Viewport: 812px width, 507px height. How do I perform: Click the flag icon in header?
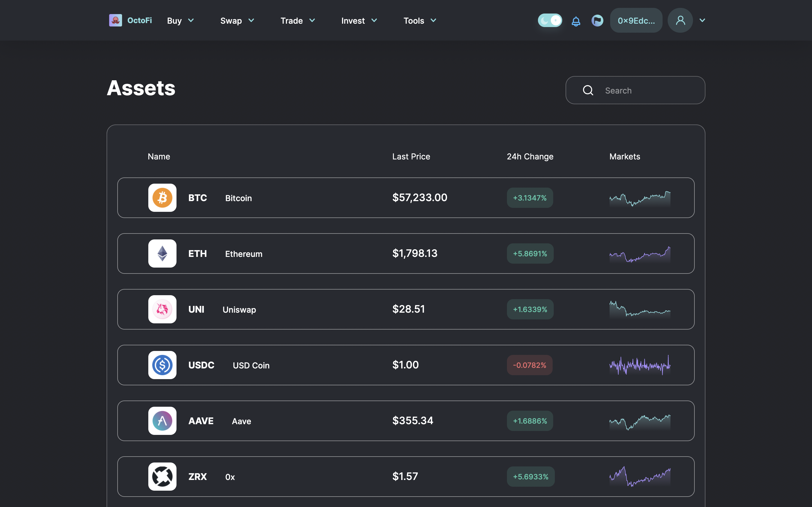pos(597,21)
